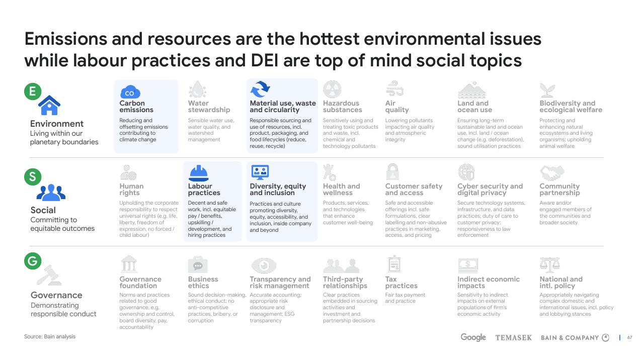Image resolution: width=644 pixels, height=362 pixels.
Task: Click the Bain & Company logo
Action: pos(575,338)
